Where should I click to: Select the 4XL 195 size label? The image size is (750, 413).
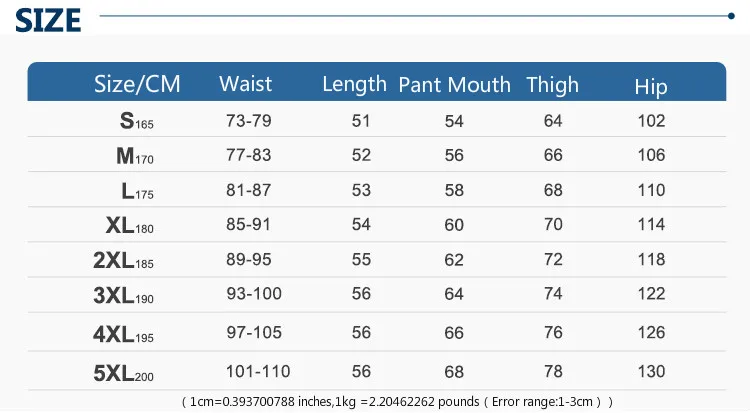point(123,334)
